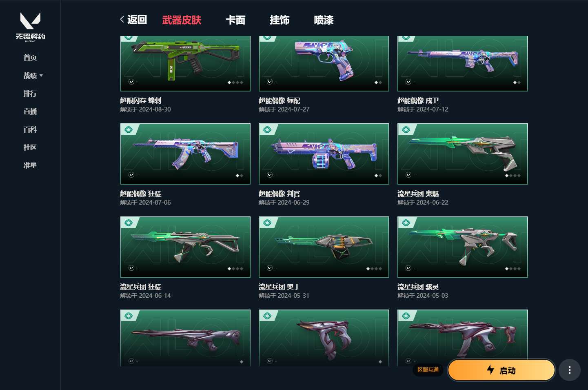Click the tier badge icon on the 超能偶像 判官 card
Image resolution: width=588 pixels, height=390 pixels.
(x=267, y=129)
